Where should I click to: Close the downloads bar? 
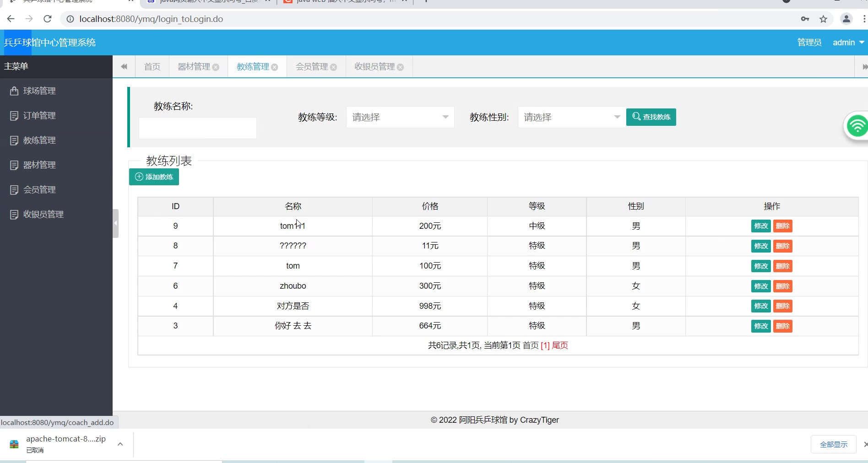[x=865, y=444]
